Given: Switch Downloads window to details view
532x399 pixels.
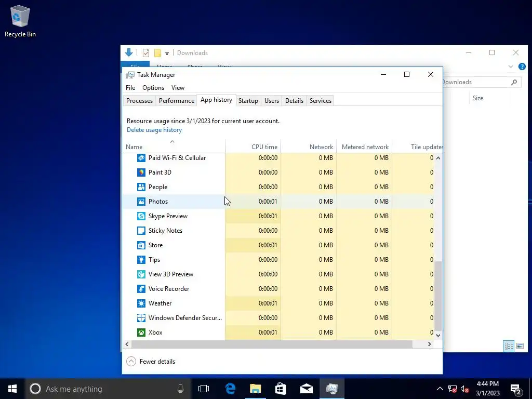Looking at the screenshot, I should [509, 346].
